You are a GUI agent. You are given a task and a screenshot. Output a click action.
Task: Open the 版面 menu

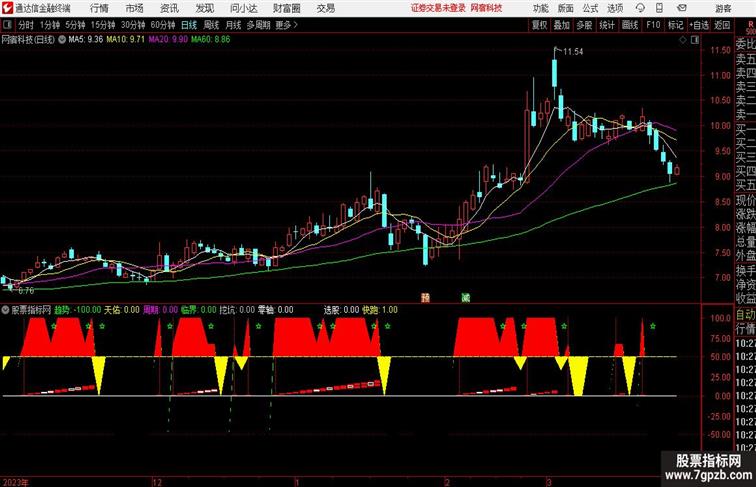click(566, 8)
